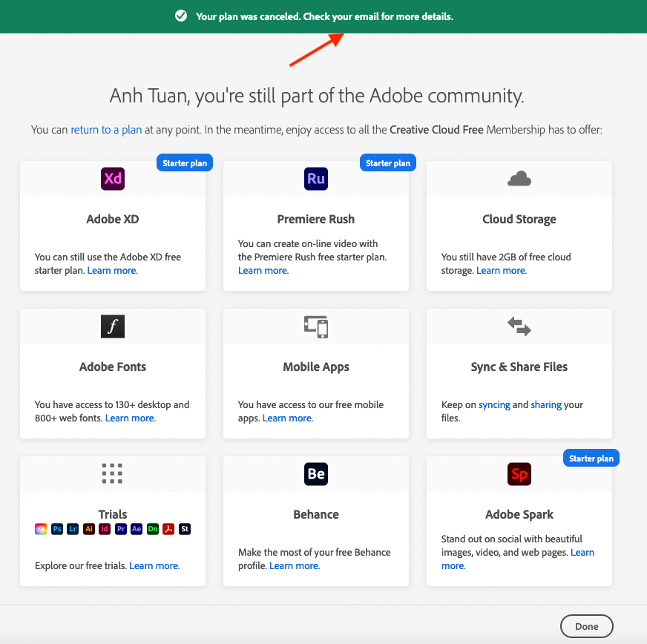Click the Premiere Rush icon
The width and height of the screenshot is (647, 644).
(x=316, y=179)
